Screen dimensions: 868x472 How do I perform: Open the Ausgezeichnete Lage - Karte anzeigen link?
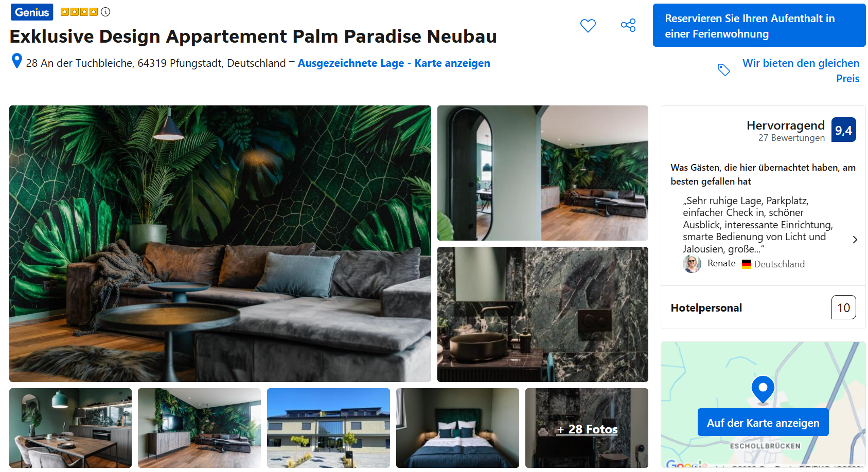394,63
